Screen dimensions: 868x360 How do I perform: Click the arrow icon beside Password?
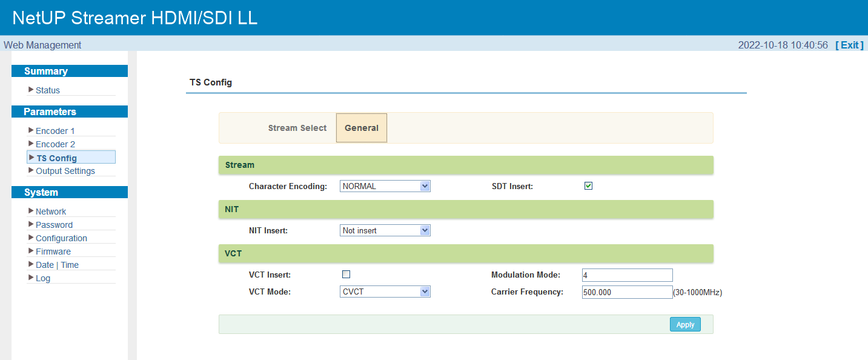tap(31, 224)
